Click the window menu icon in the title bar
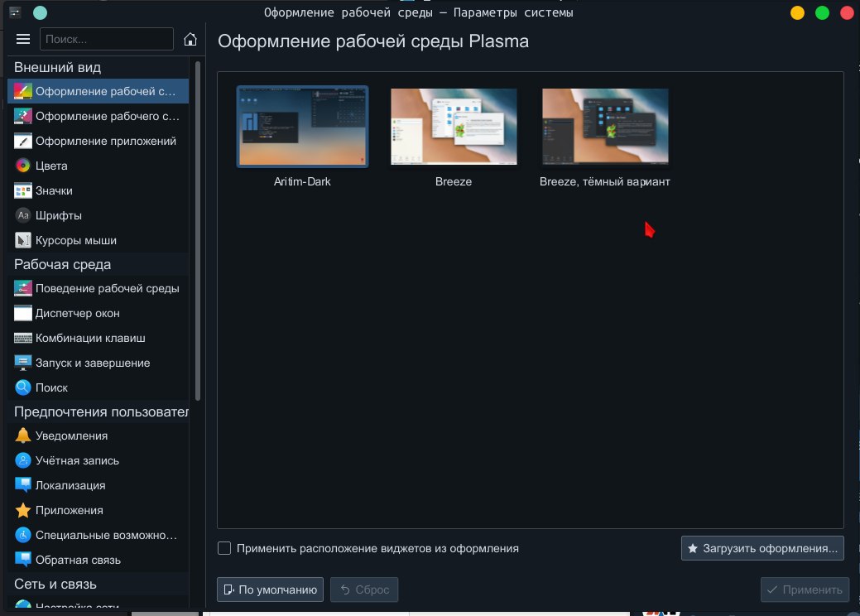Viewport: 860px width, 616px height. tap(15, 12)
